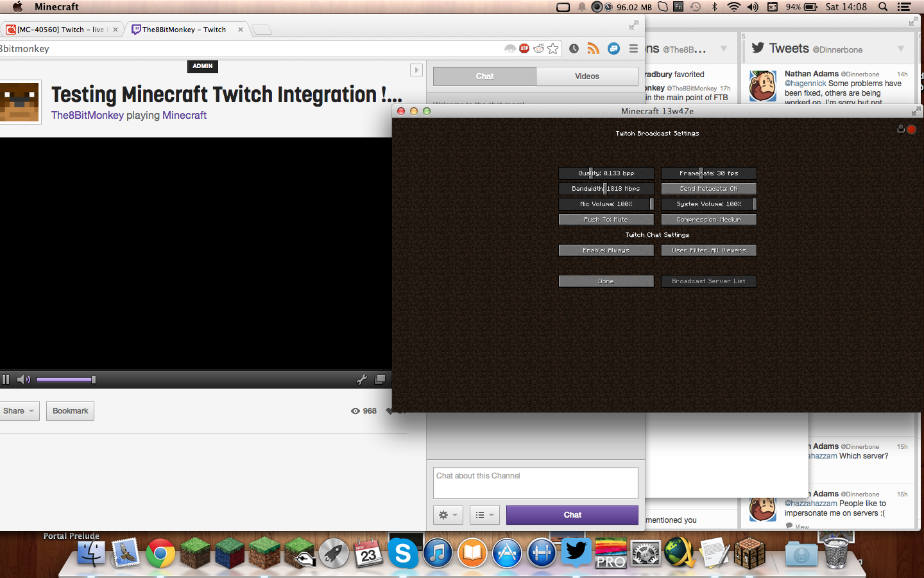Click the Bluetooth menu bar icon
This screenshot has height=578, width=924.
click(714, 7)
